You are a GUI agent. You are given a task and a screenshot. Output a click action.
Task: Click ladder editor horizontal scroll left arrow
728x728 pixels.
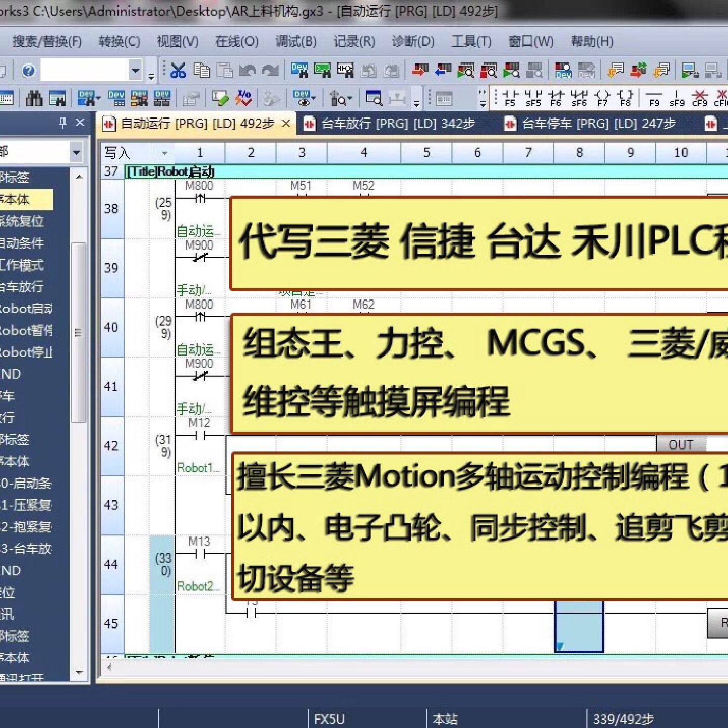point(110,667)
